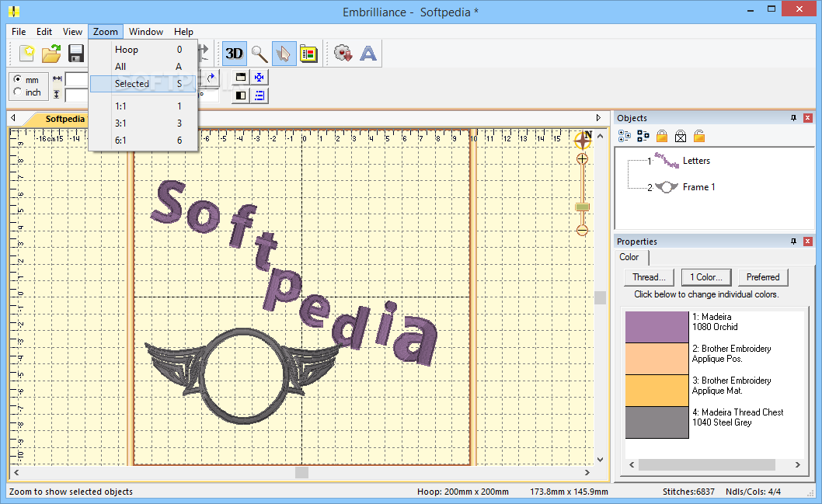
Task: Click color list scrollbar right arrow
Action: coord(797,464)
